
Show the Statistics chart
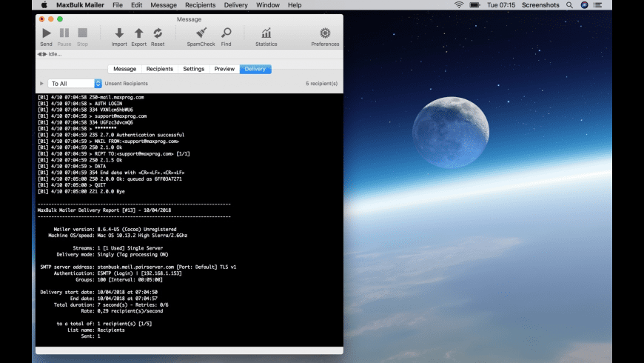pyautogui.click(x=266, y=33)
